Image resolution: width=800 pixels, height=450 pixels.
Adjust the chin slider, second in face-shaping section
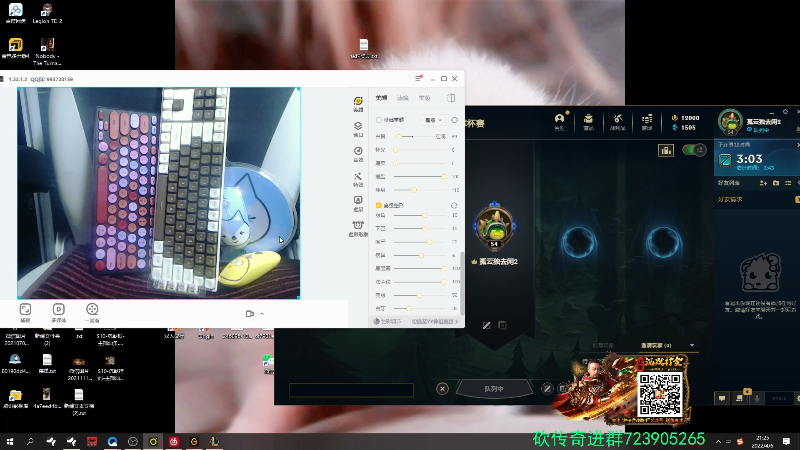tap(419, 229)
